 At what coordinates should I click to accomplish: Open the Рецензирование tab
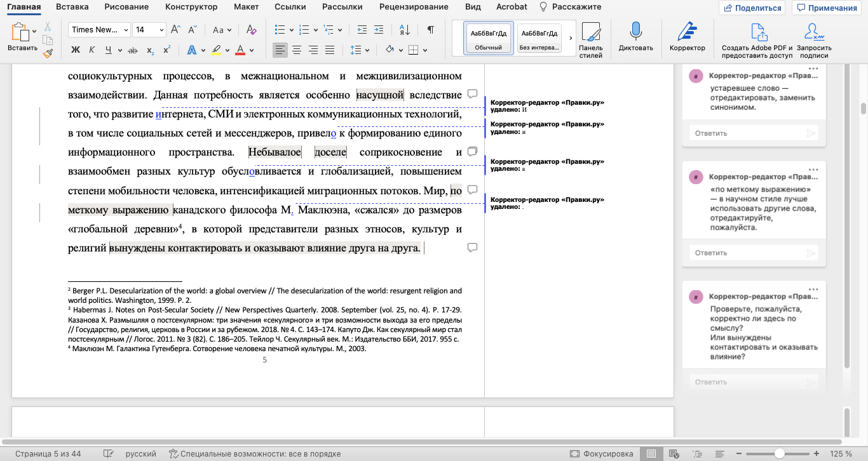(x=414, y=7)
